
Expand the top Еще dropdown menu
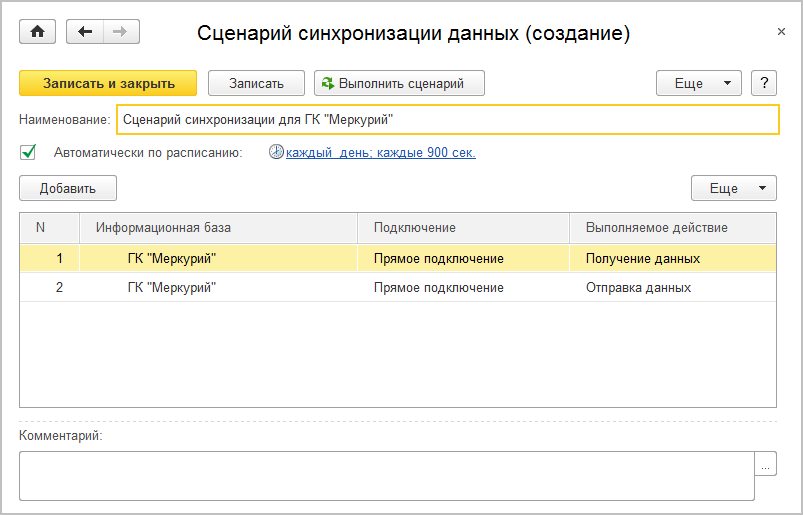[698, 84]
